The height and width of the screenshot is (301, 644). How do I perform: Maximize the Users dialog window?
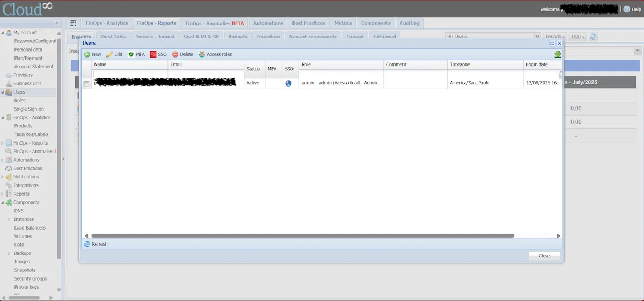[x=552, y=43]
